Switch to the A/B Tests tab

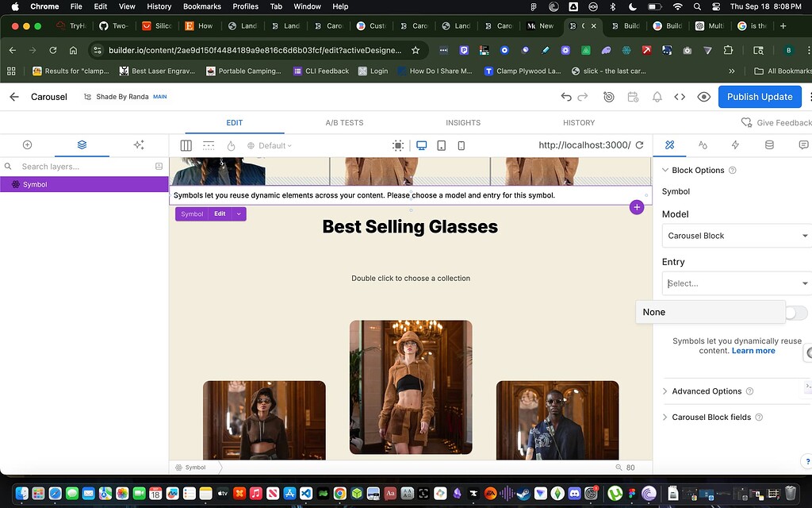pyautogui.click(x=343, y=122)
